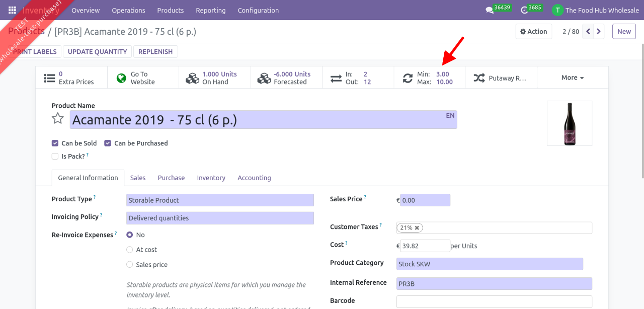
Task: Open the Operations menu
Action: pos(128,10)
